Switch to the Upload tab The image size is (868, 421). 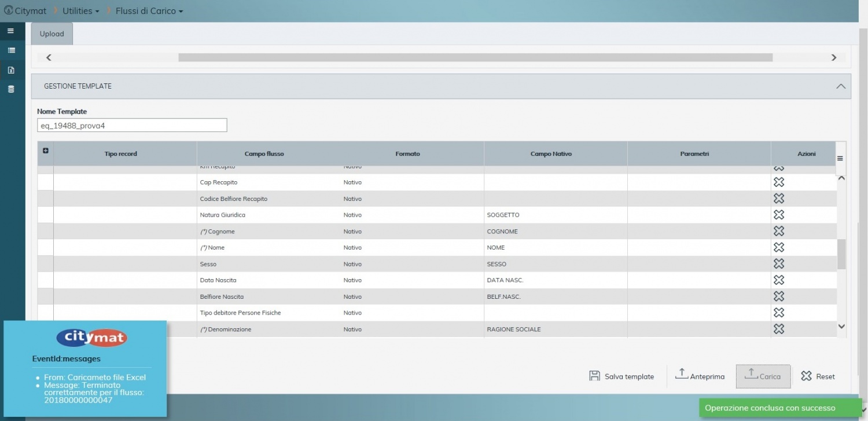pyautogui.click(x=52, y=34)
